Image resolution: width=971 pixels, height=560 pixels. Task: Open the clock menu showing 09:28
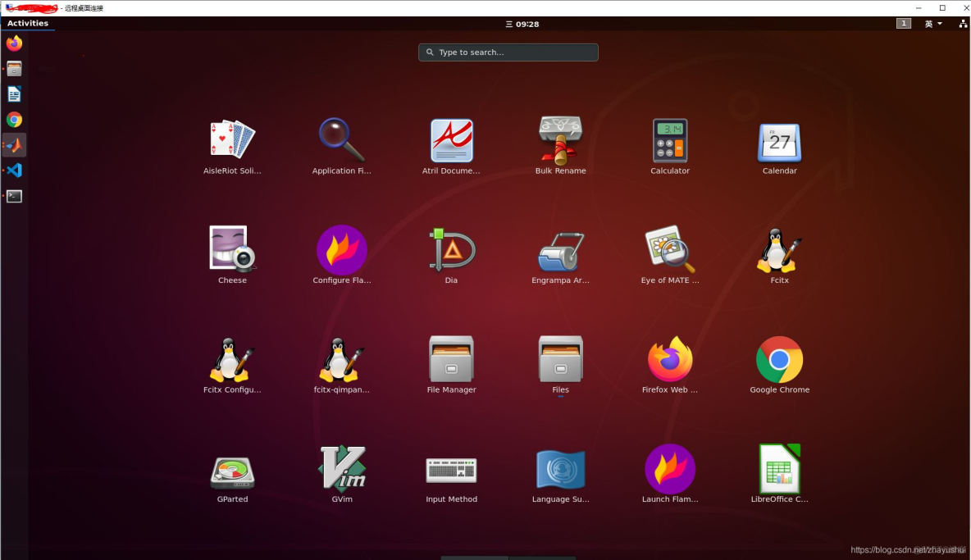point(522,24)
